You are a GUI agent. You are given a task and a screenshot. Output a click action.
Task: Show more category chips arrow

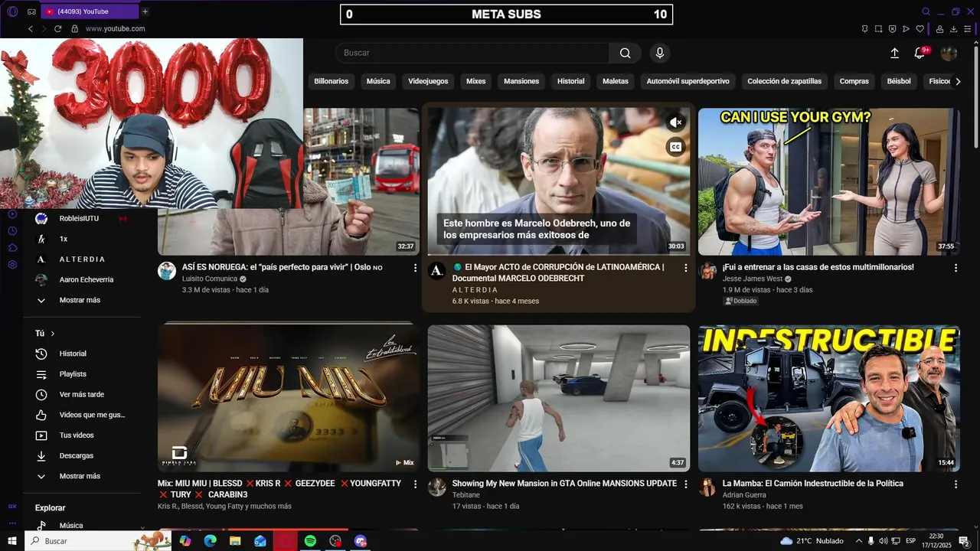[957, 81]
